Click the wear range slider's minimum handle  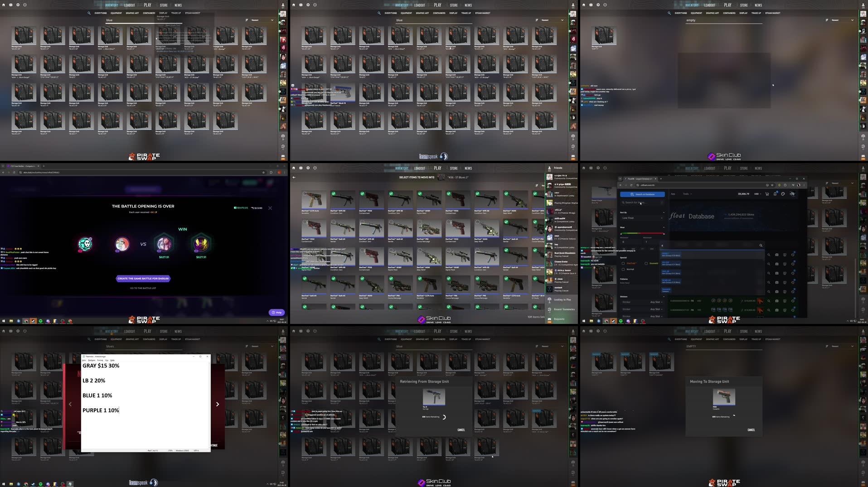pos(621,233)
